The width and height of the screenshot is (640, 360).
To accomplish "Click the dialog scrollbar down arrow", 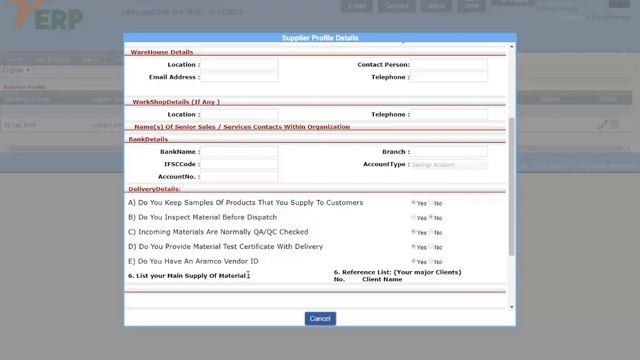I will tap(511, 307).
